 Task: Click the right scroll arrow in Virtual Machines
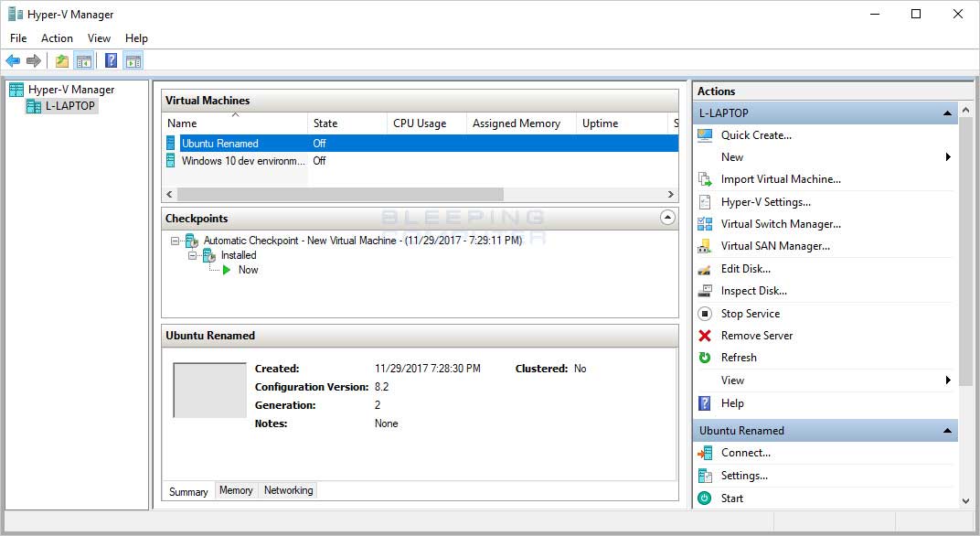[671, 195]
